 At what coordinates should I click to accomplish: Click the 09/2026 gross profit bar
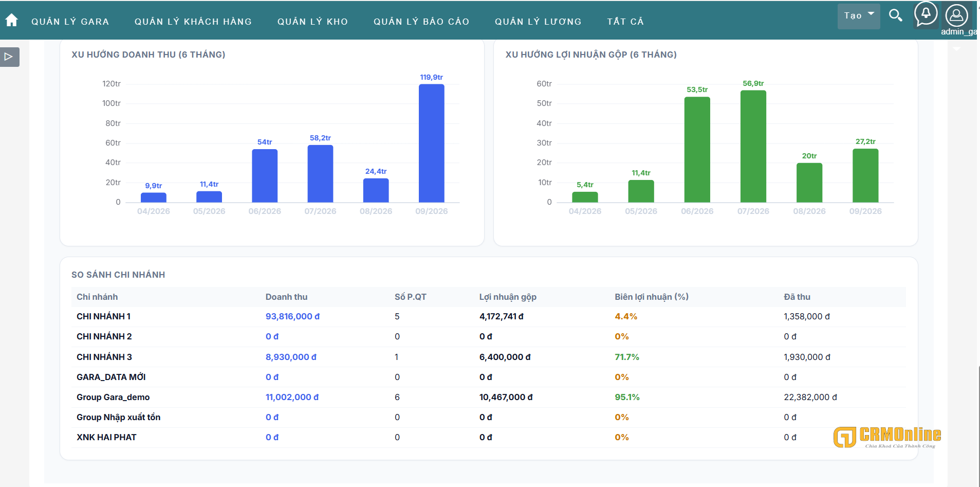click(865, 175)
